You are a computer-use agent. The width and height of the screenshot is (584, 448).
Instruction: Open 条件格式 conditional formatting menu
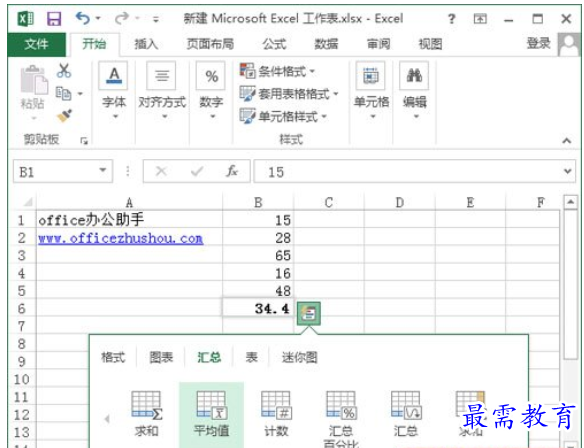(278, 71)
